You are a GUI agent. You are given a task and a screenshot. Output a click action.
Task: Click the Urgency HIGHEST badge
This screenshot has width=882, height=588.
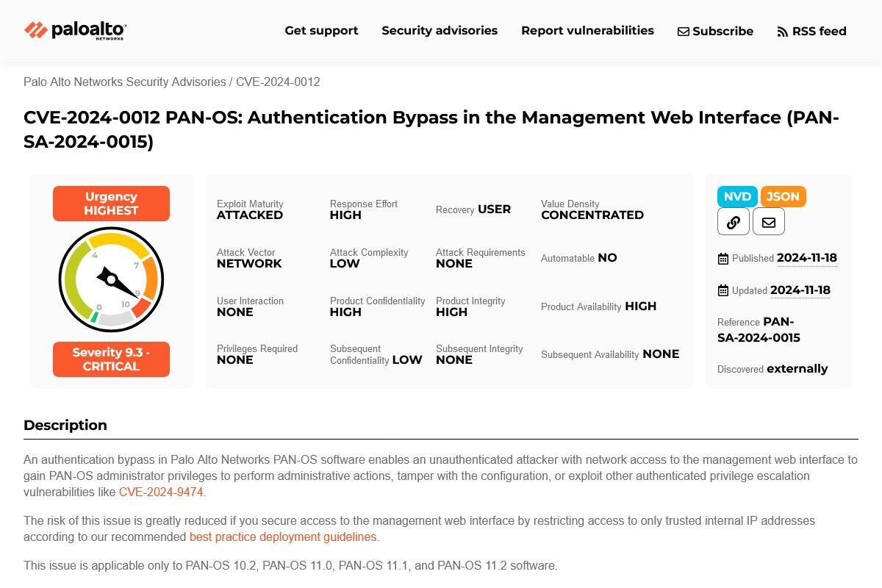111,204
